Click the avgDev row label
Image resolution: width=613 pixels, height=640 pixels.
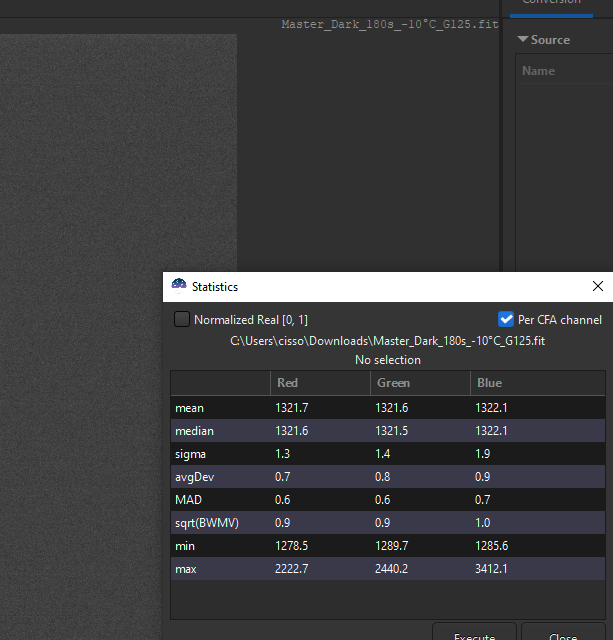pos(195,477)
